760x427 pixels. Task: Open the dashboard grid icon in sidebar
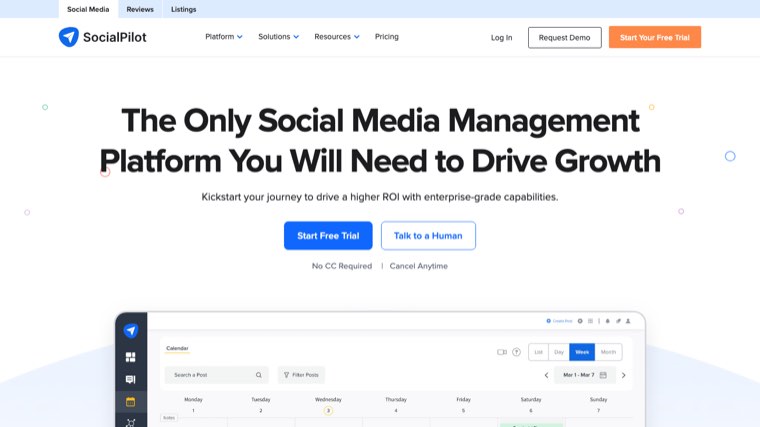click(130, 357)
